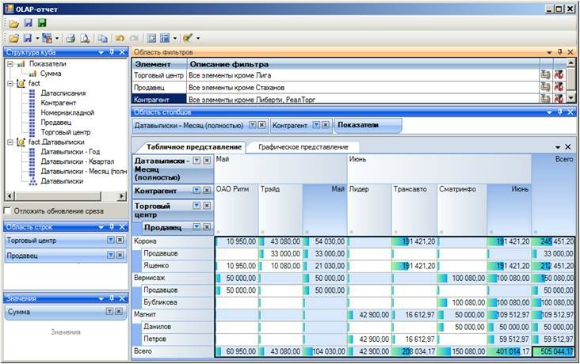580x364 pixels.
Task: Remove Сумма from the Значения panel
Action: click(x=118, y=311)
